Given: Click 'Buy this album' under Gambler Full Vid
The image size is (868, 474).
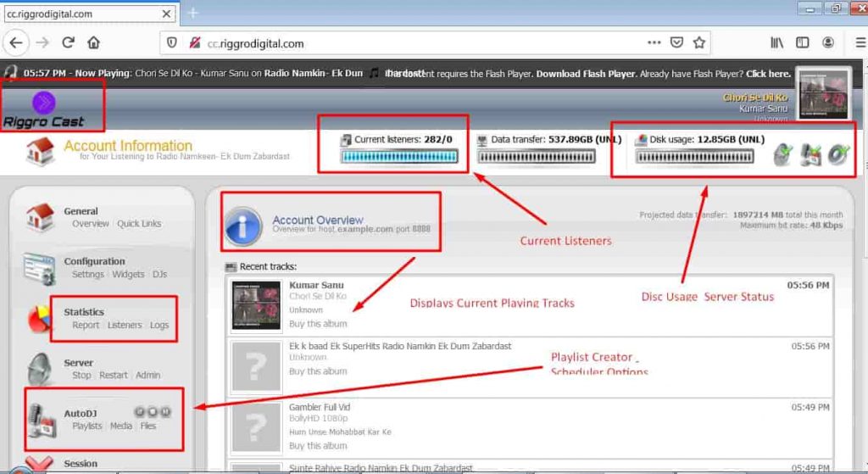Looking at the screenshot, I should [318, 446].
